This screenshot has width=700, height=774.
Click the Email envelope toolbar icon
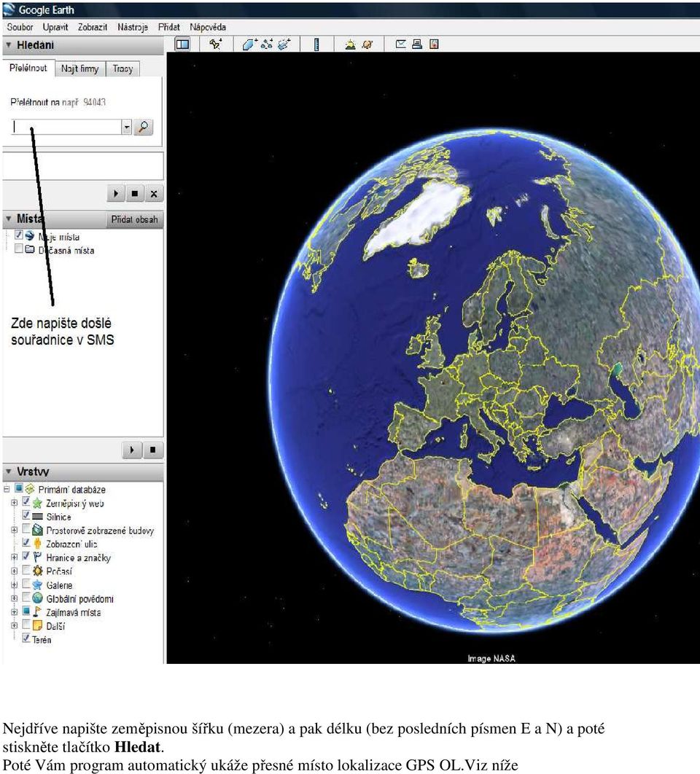(x=400, y=44)
